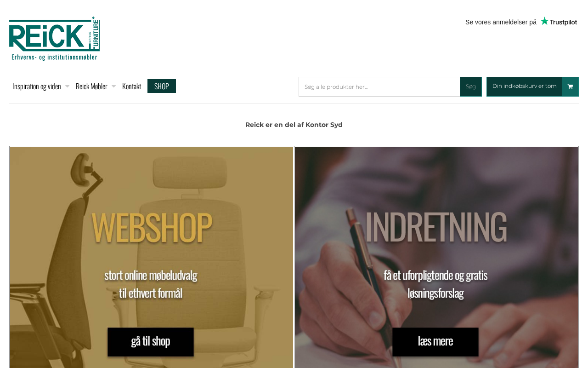Expand the Inspiration og viden dropdown arrow
The height and width of the screenshot is (368, 588).
tap(67, 86)
